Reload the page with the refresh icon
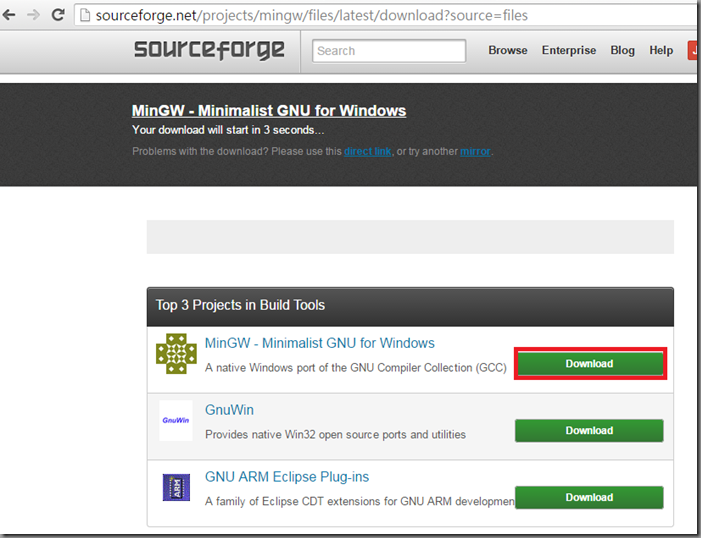 (x=58, y=15)
